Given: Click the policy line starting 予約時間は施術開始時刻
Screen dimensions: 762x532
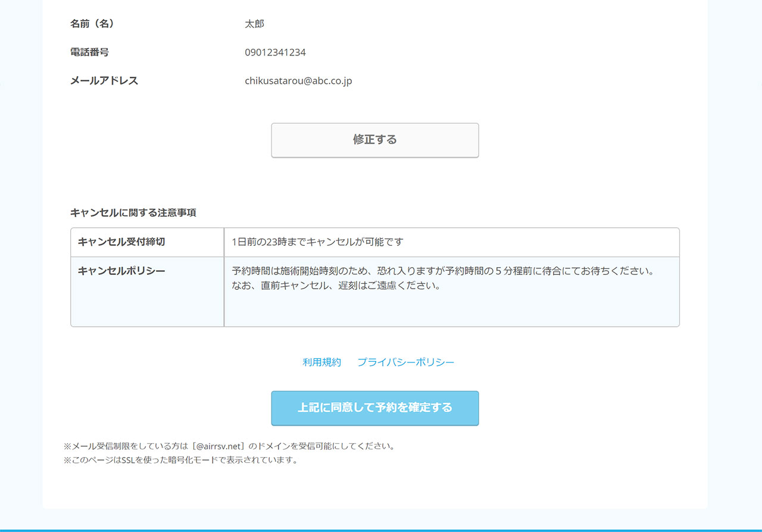Looking at the screenshot, I should (443, 271).
